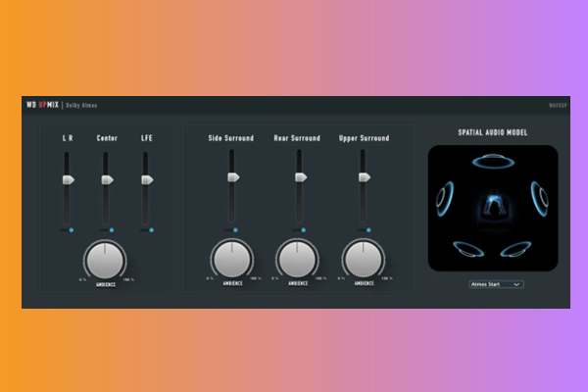588x392 pixels.
Task: Click the Center channel label
Action: (107, 138)
